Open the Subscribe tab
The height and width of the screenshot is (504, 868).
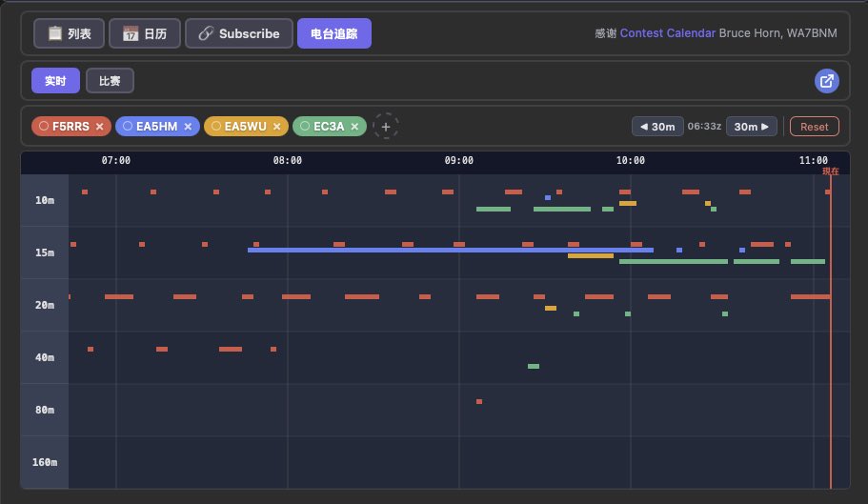238,33
